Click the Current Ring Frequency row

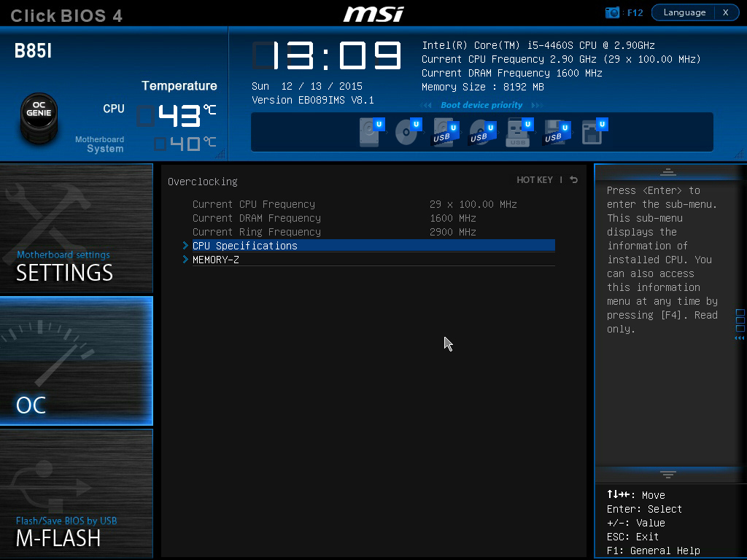[x=334, y=232]
